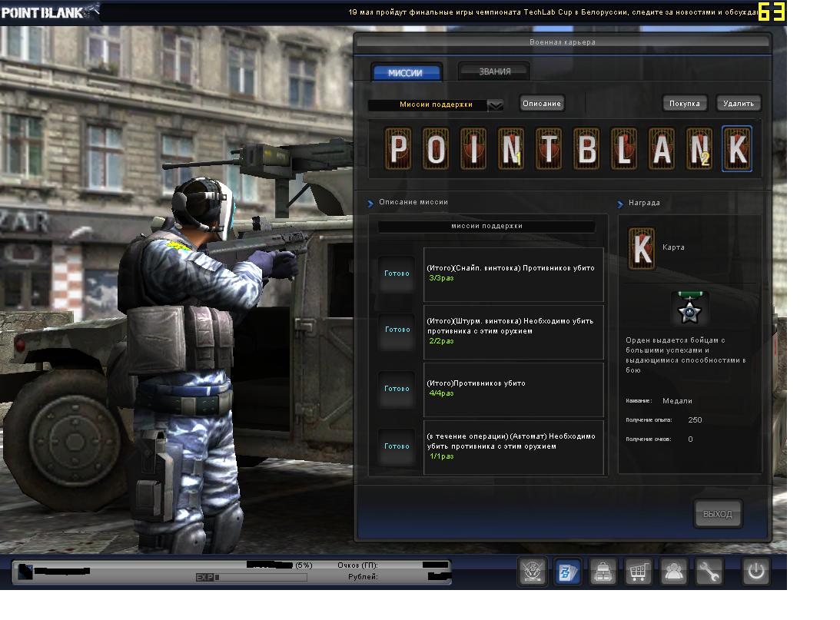Click the Военная карьера title bar
This screenshot has height=620, width=840.
pyautogui.click(x=563, y=41)
